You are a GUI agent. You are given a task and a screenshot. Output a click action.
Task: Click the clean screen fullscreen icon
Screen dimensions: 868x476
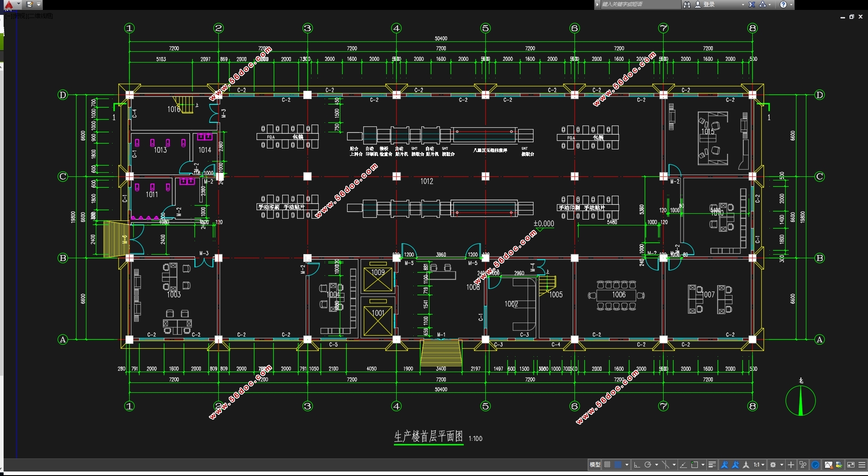850,465
